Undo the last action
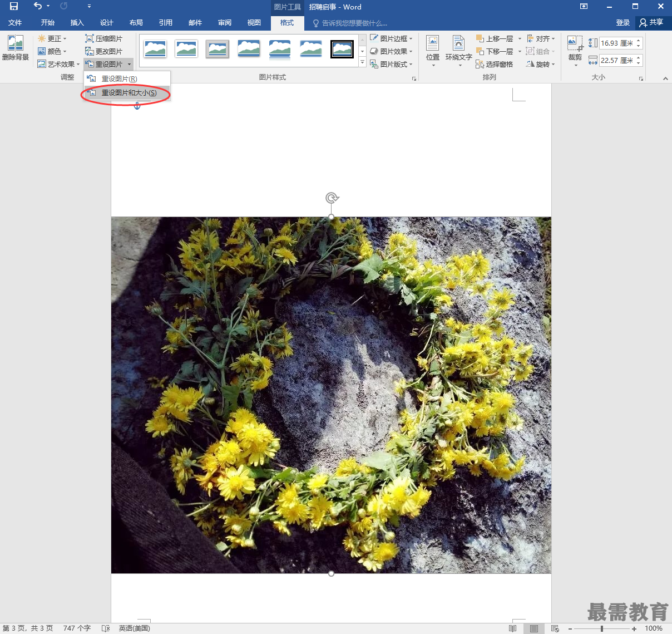This screenshot has width=672, height=634. tap(38, 7)
